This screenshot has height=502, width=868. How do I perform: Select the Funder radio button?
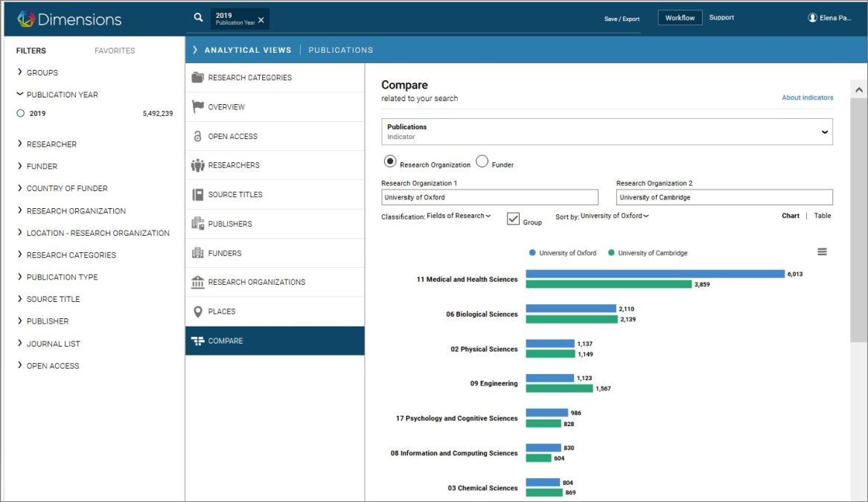click(482, 161)
